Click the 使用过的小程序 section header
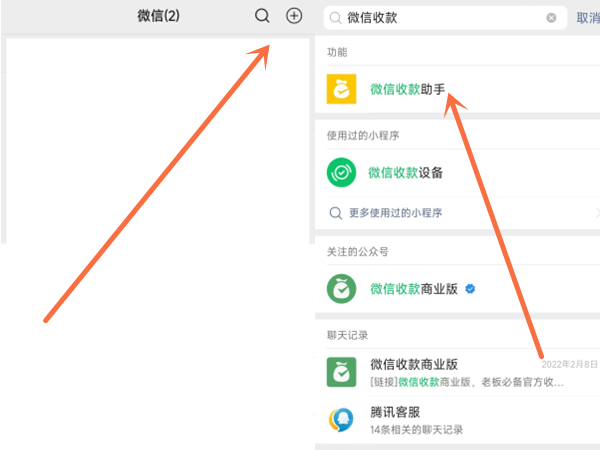This screenshot has height=450, width=600. click(363, 135)
